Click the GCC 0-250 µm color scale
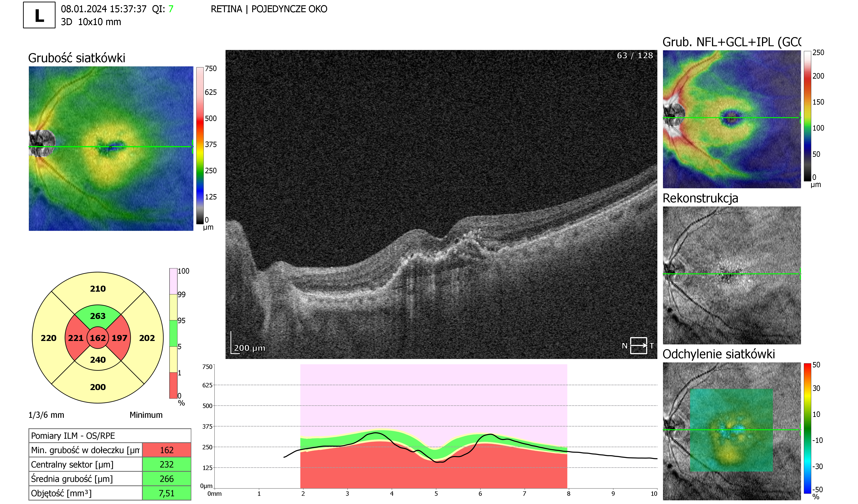858x504 pixels. click(807, 116)
